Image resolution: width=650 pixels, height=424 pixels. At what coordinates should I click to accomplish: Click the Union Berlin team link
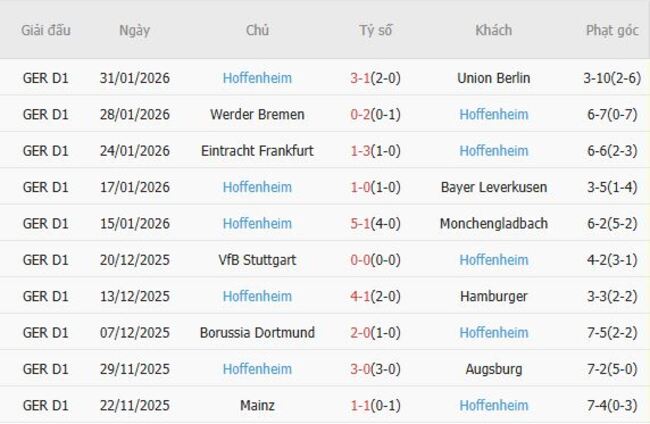493,78
